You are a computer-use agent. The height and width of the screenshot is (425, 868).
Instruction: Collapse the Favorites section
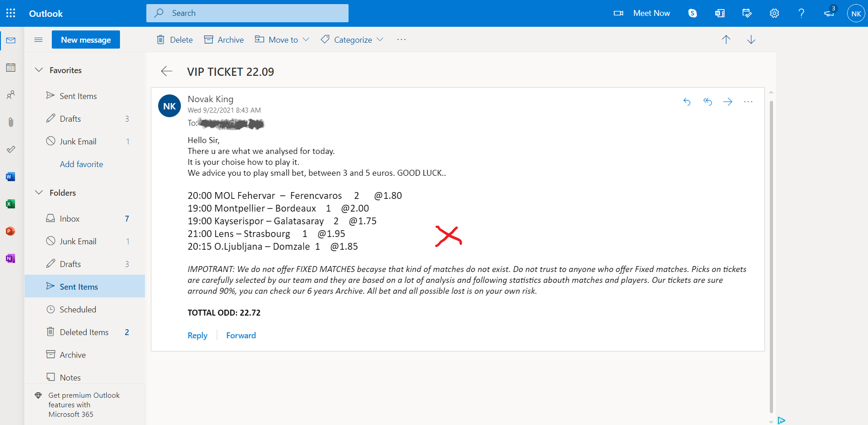pos(39,70)
